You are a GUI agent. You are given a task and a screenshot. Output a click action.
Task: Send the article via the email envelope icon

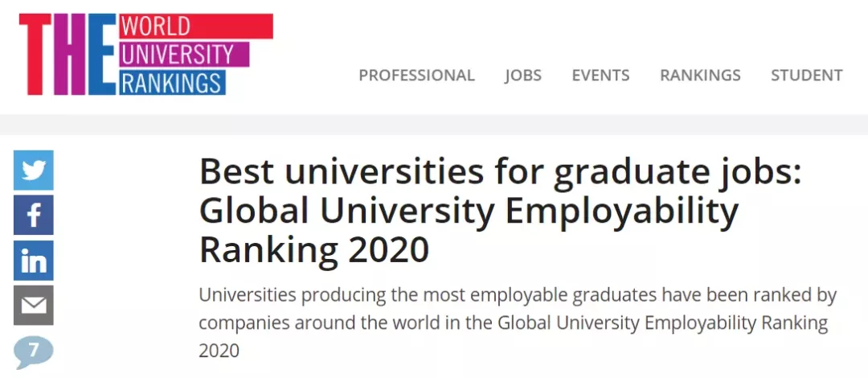pyautogui.click(x=34, y=306)
